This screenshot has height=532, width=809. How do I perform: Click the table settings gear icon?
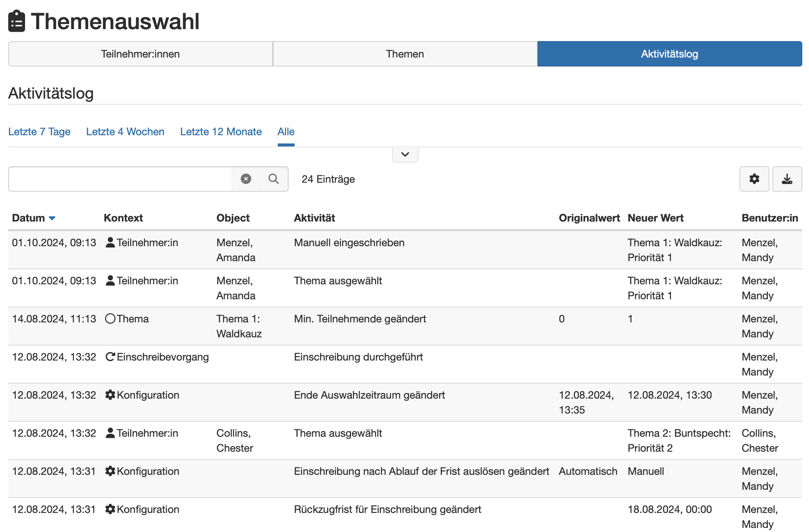(x=754, y=179)
